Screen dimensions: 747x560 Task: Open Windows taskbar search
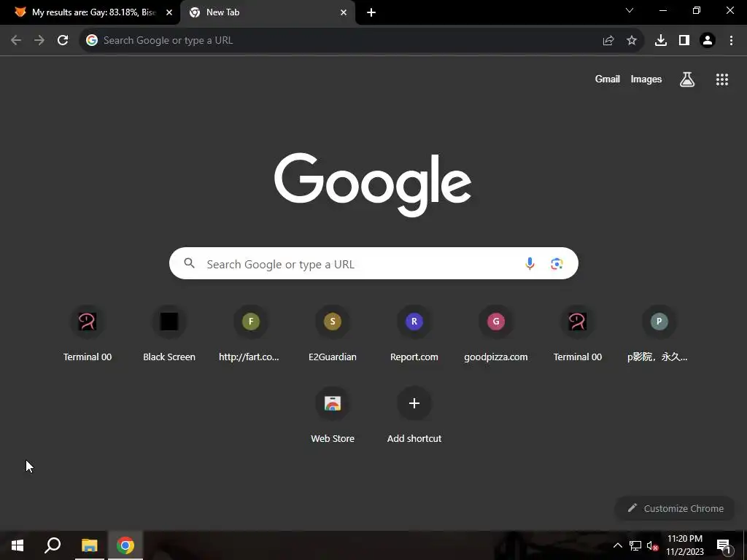click(53, 545)
